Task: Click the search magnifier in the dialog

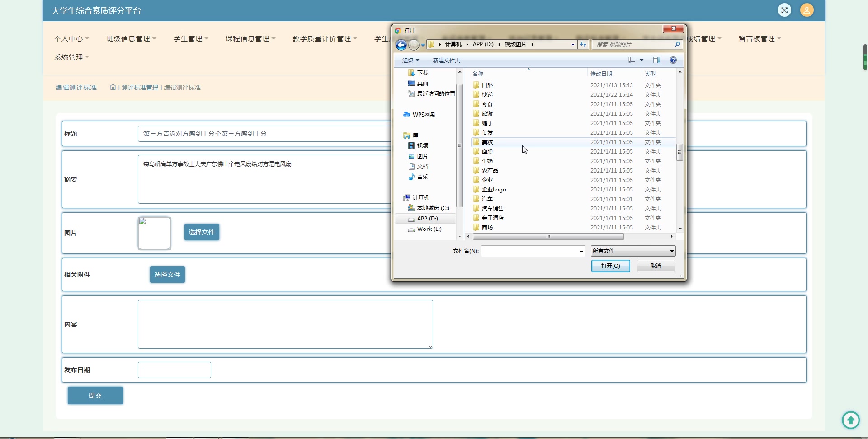Action: click(x=677, y=44)
